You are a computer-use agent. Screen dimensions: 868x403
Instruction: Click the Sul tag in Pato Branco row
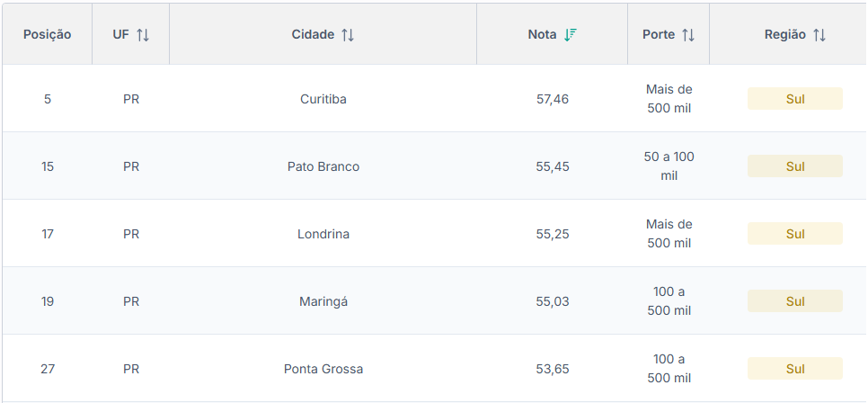(795, 166)
